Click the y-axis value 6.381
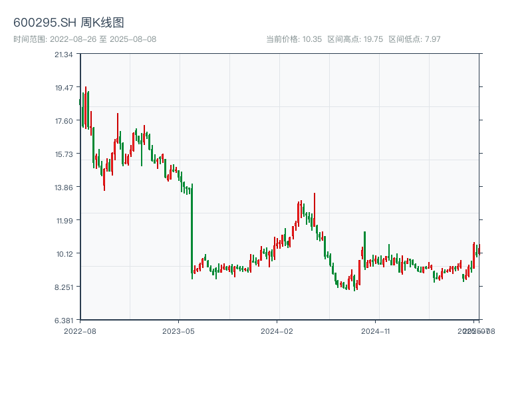Screen dimensions: 532x399 (64, 321)
